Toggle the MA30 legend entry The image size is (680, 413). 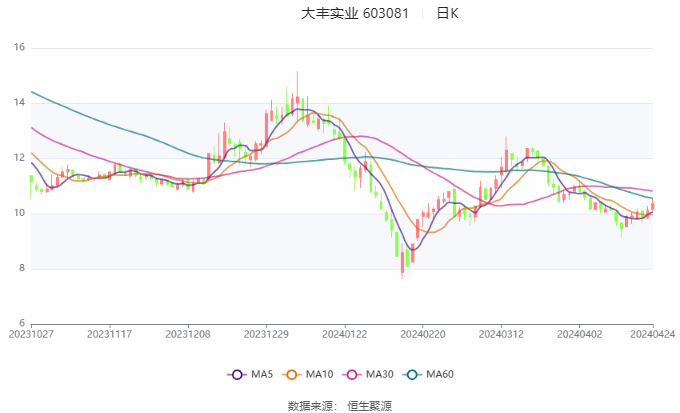coord(368,374)
